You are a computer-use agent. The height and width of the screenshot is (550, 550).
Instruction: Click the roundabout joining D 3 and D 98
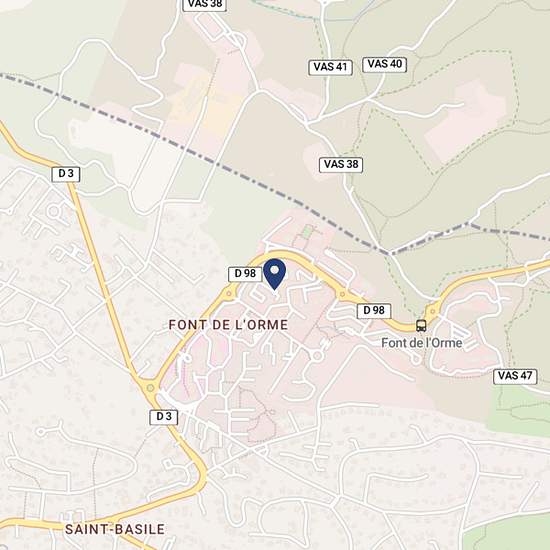pos(150,388)
